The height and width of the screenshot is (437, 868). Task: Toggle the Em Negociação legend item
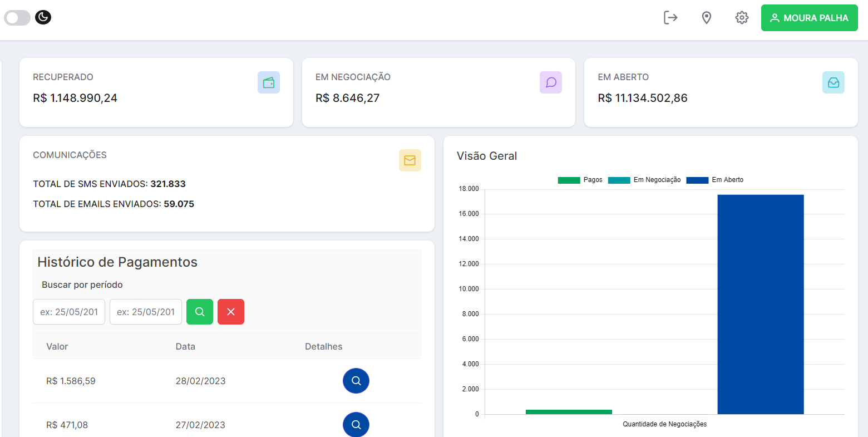click(644, 180)
